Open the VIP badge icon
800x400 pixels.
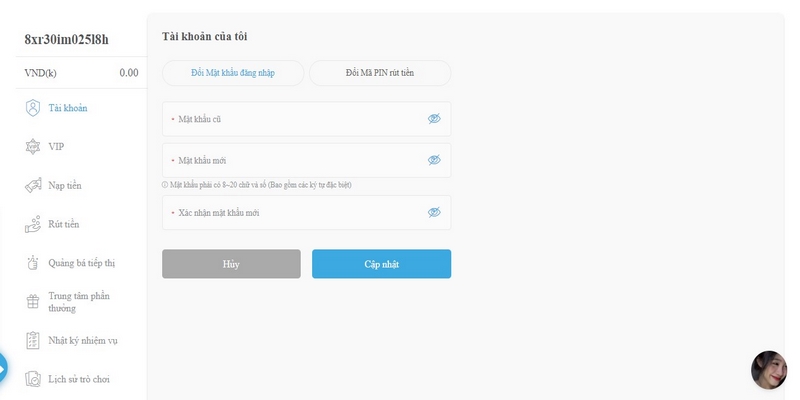[x=33, y=147]
